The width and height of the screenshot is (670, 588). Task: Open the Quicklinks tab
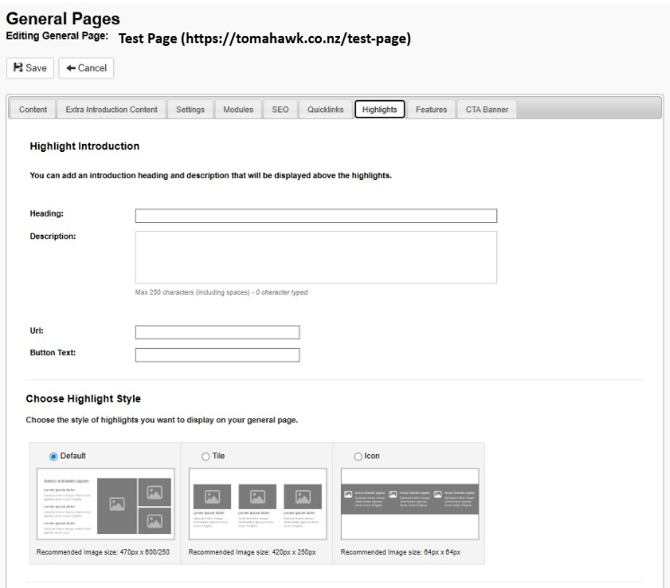point(325,109)
